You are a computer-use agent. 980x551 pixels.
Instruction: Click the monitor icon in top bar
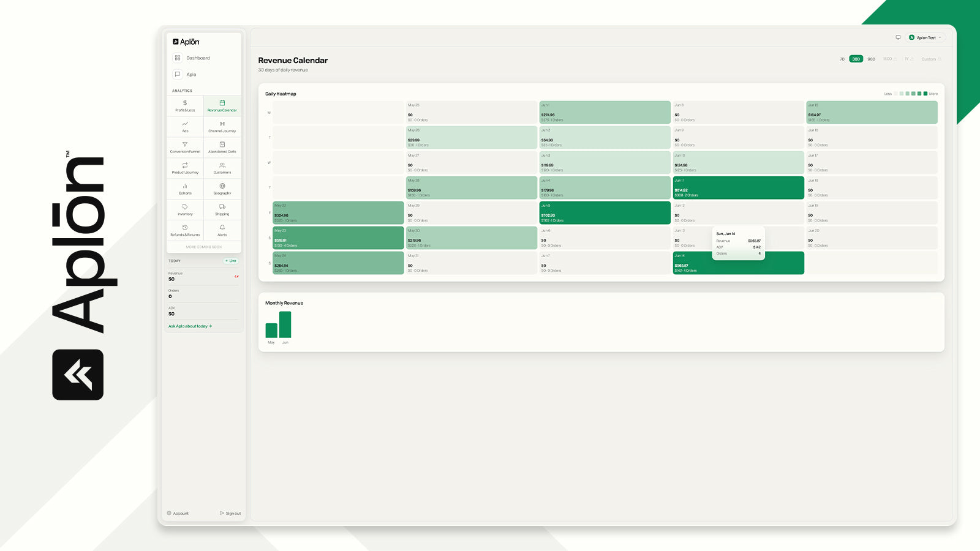click(x=898, y=37)
